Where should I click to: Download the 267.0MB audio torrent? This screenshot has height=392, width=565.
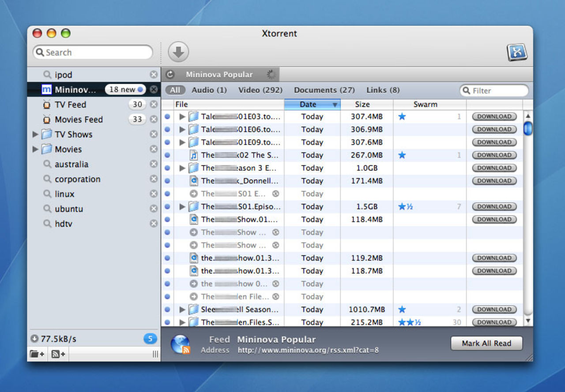(x=494, y=155)
